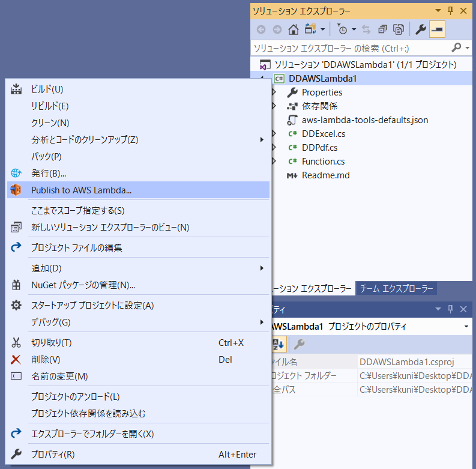Choose NuGet パッケージの管理(N)...
476x469 pixels.
pos(138,285)
